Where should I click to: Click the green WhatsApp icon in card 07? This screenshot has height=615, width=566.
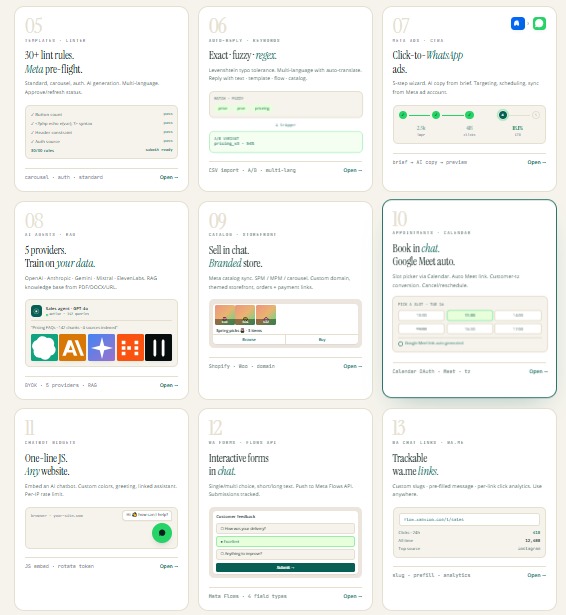point(539,24)
